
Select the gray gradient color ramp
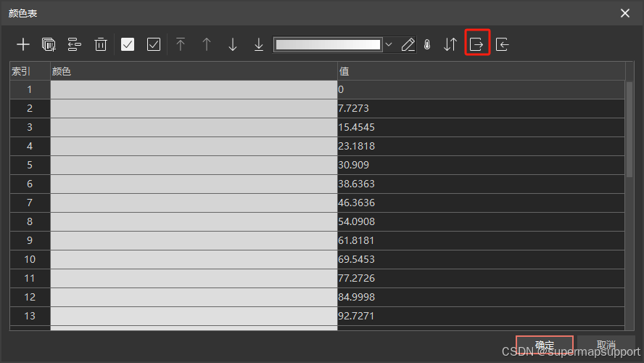328,44
